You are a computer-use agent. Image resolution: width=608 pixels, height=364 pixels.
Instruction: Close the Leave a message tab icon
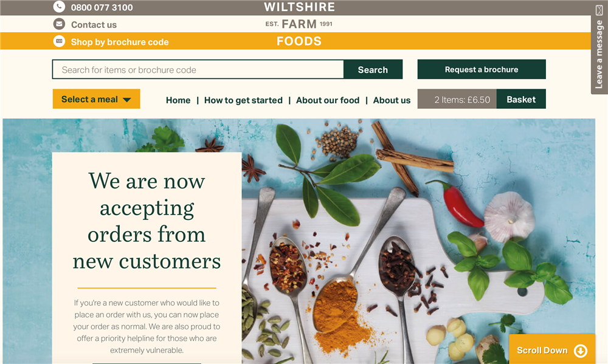pos(599,10)
